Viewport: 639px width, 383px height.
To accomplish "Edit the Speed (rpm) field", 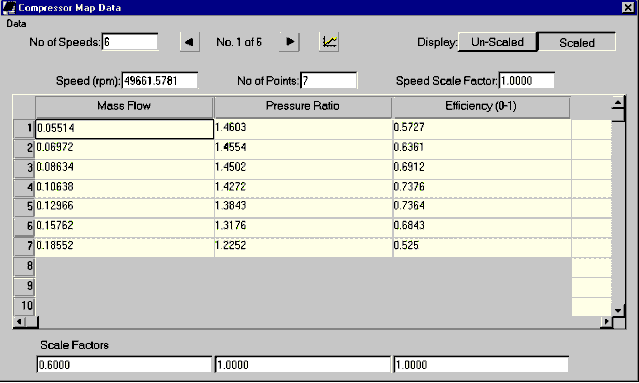I will click(x=160, y=81).
